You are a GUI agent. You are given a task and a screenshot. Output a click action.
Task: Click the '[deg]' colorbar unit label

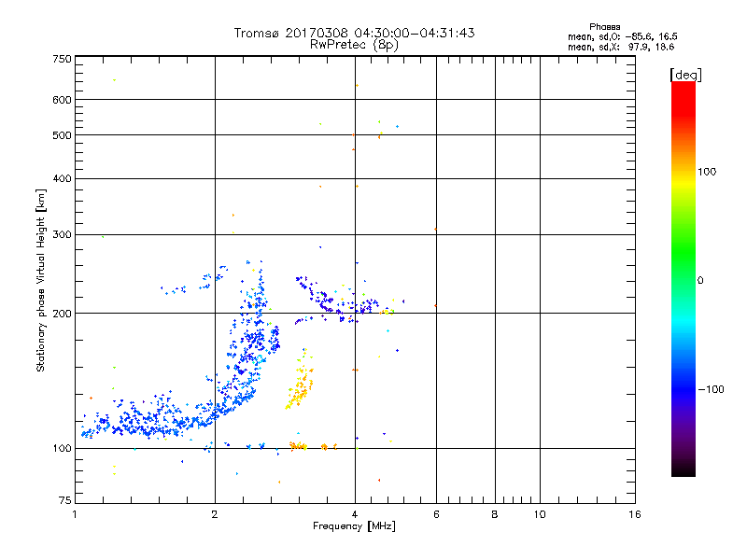pyautogui.click(x=685, y=75)
